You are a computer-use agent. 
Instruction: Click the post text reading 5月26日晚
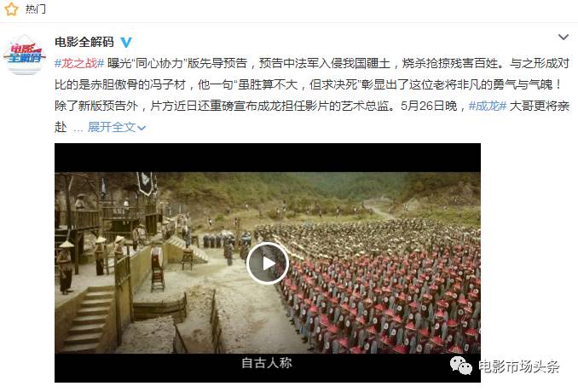[429, 107]
